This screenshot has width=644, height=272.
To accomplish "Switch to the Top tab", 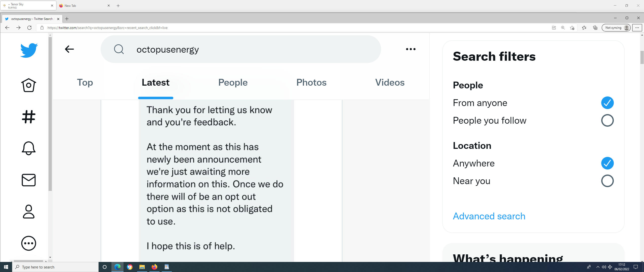I will point(85,82).
